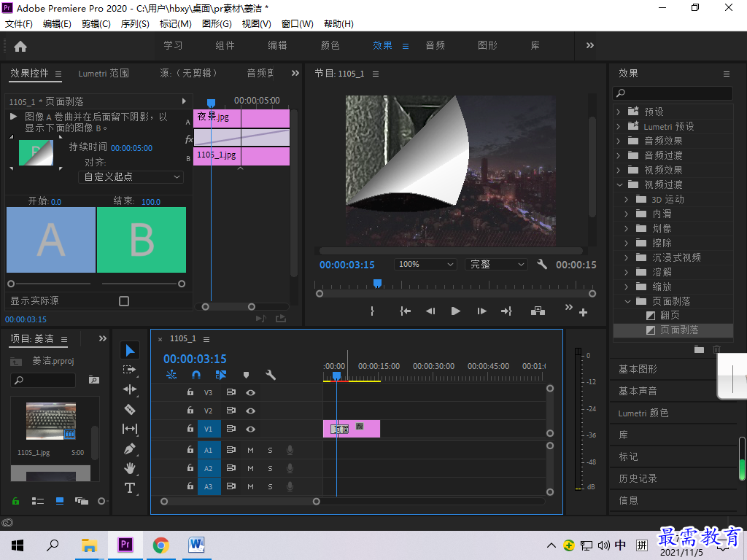
Task: Open the 基本图形 panel
Action: (638, 369)
